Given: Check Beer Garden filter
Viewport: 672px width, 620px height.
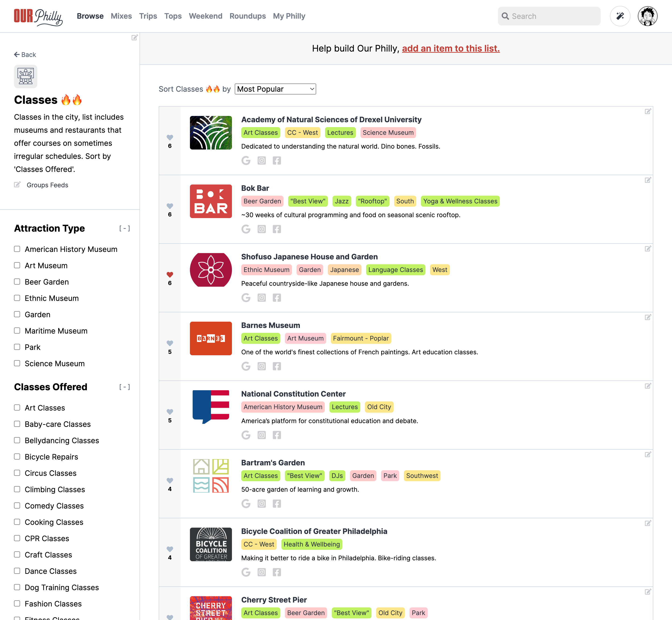Looking at the screenshot, I should click(x=17, y=282).
